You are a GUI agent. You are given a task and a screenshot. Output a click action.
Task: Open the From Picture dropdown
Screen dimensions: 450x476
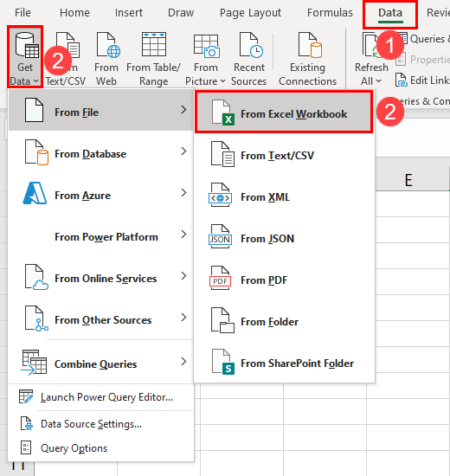point(205,59)
